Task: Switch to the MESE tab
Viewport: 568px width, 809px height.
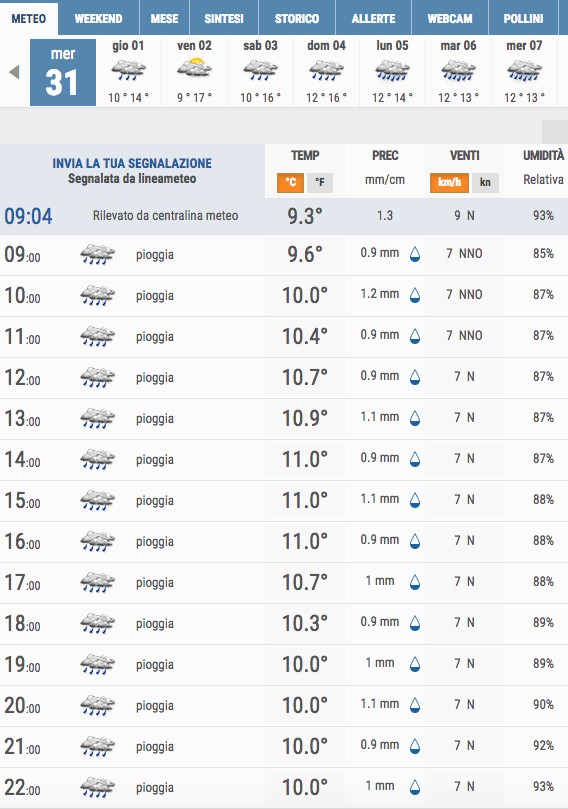Action: [x=165, y=19]
